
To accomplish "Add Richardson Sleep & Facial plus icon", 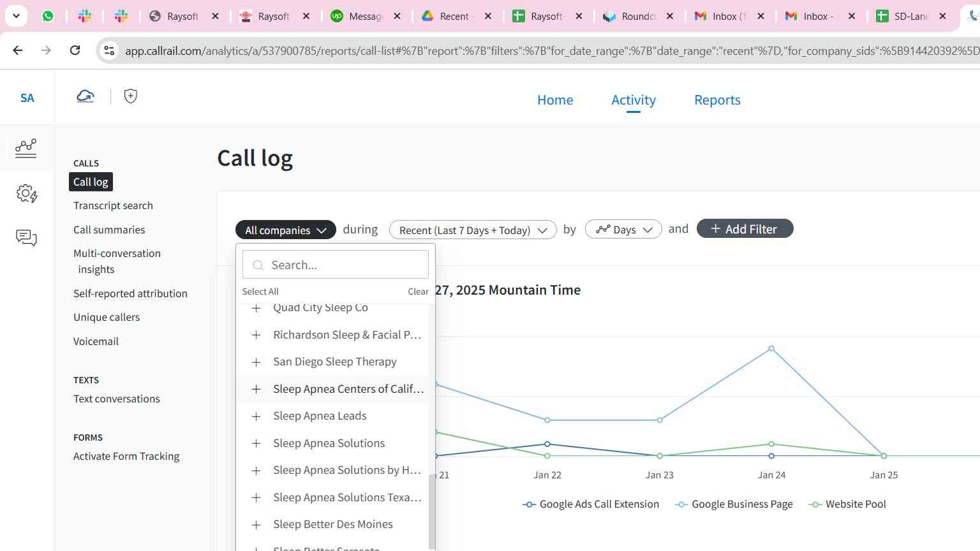I will pos(256,335).
